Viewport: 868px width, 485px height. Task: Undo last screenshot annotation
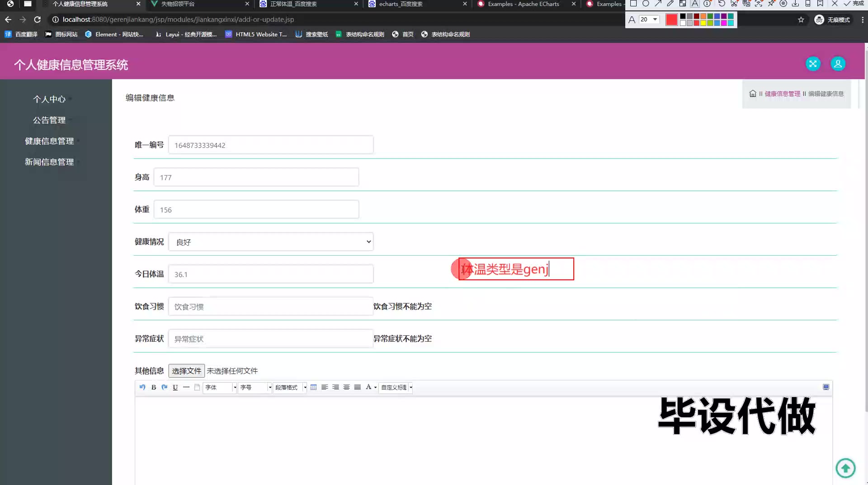tap(722, 4)
